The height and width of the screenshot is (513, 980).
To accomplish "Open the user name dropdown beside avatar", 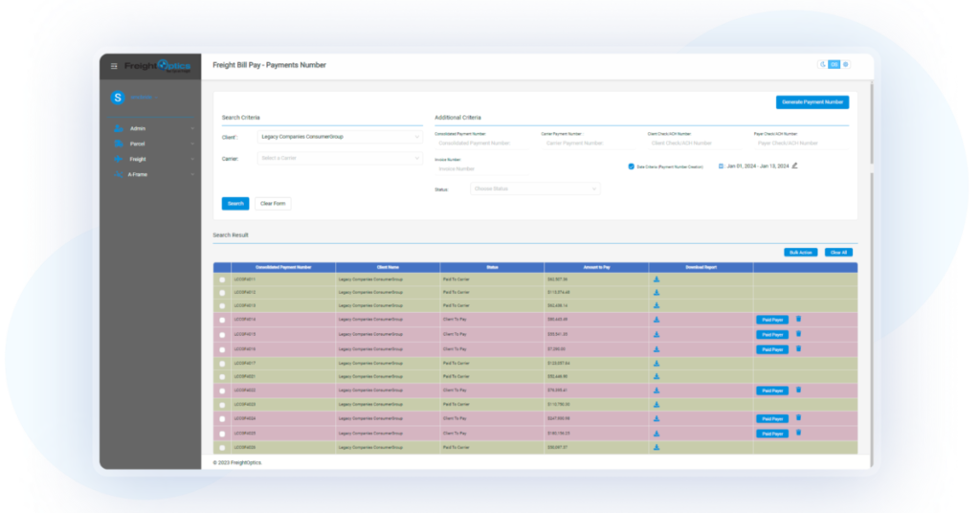I will [x=143, y=98].
